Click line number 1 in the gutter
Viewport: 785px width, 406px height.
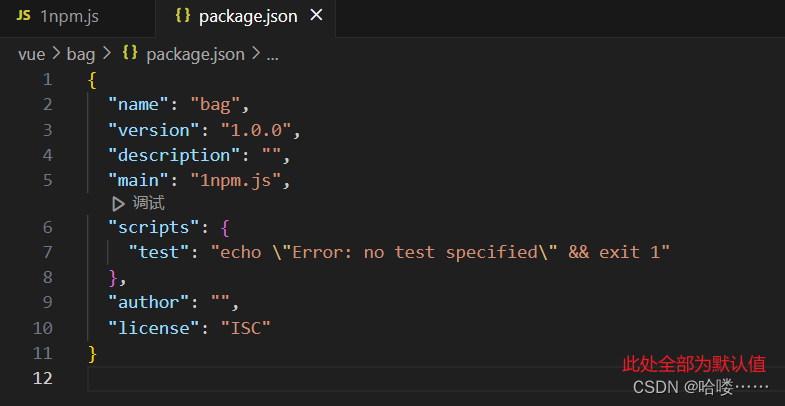point(47,80)
